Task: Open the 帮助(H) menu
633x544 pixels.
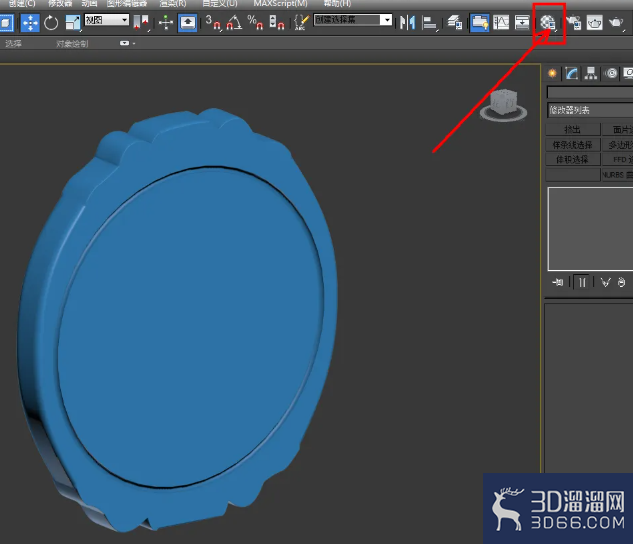Action: pos(337,4)
